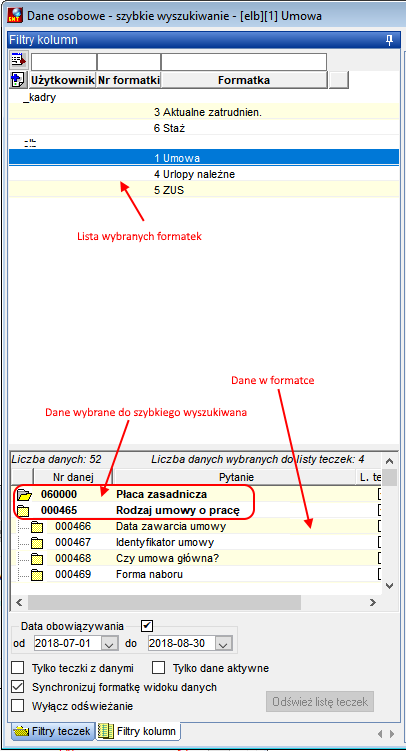Click the Odśwież listę teczek button

320,702
